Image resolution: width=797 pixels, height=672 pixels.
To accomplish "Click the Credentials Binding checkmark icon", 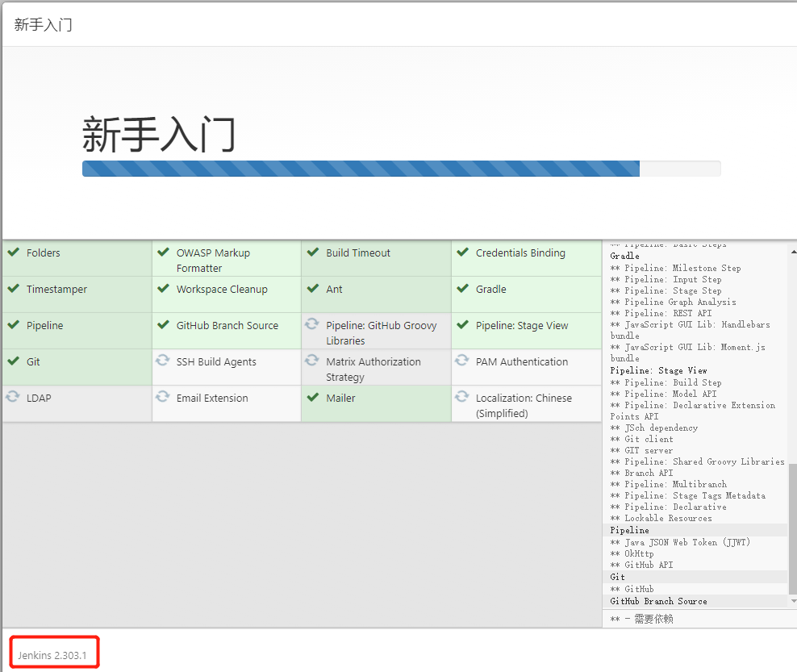I will tap(462, 253).
